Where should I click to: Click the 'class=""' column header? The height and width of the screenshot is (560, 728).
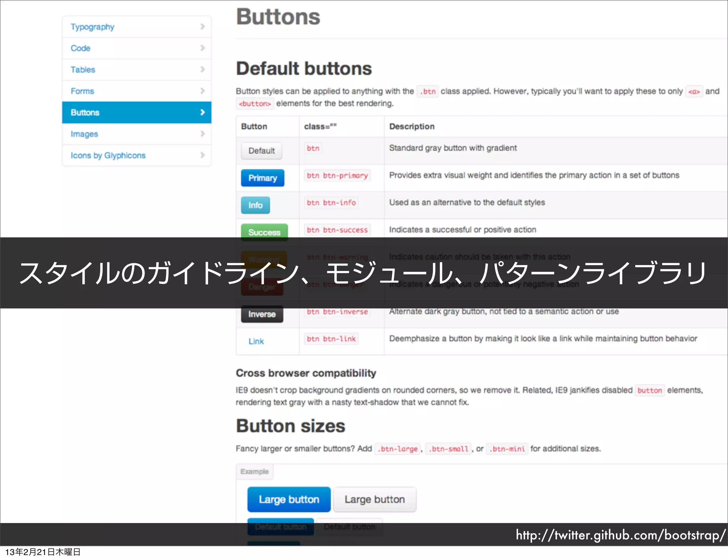pyautogui.click(x=320, y=126)
